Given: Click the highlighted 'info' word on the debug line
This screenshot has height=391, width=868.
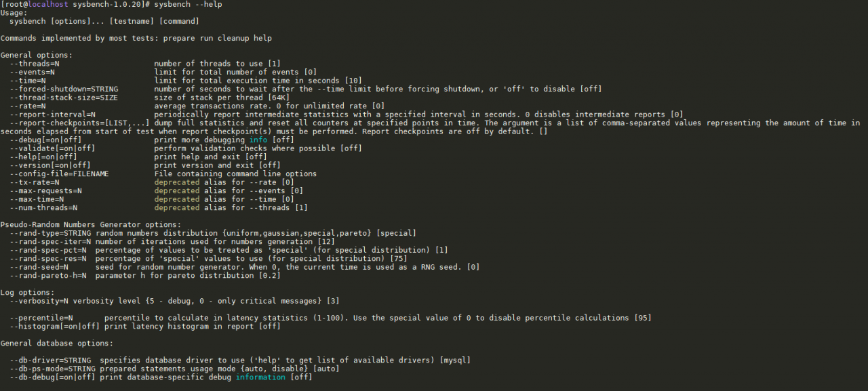Looking at the screenshot, I should coord(258,140).
